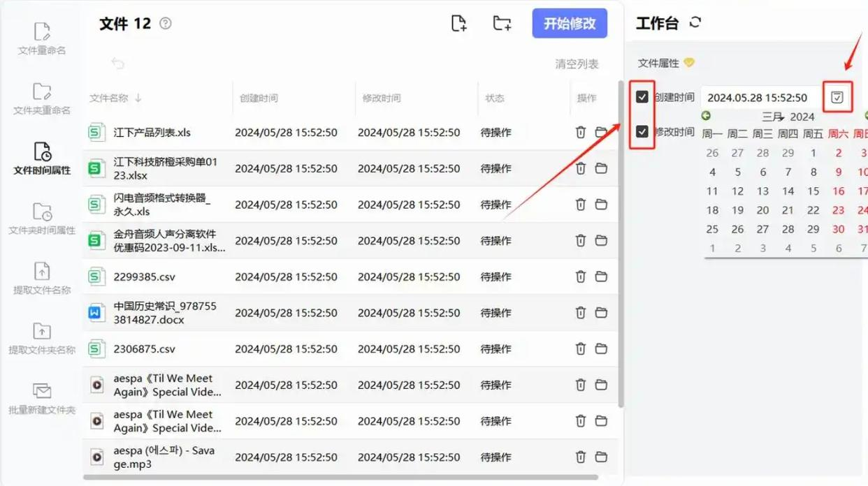Open the 文件重命名 sidebar tool
Image resolution: width=868 pixels, height=486 pixels.
[x=42, y=39]
